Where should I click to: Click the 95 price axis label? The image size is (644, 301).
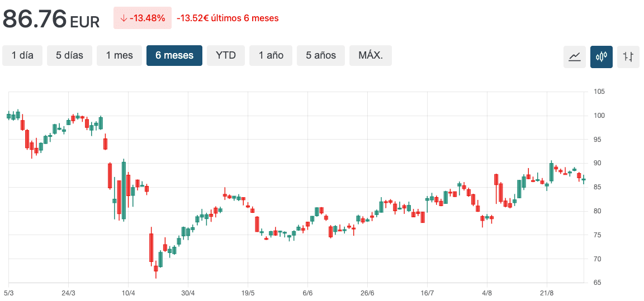(x=598, y=140)
